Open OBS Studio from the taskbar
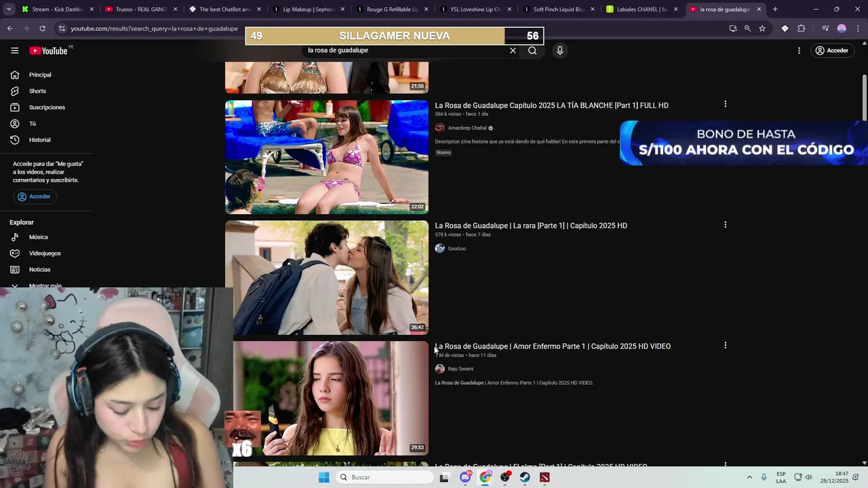The height and width of the screenshot is (488, 868). pos(505,477)
